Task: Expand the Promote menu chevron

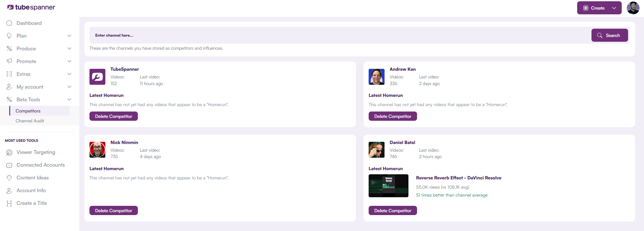Action: [69, 61]
